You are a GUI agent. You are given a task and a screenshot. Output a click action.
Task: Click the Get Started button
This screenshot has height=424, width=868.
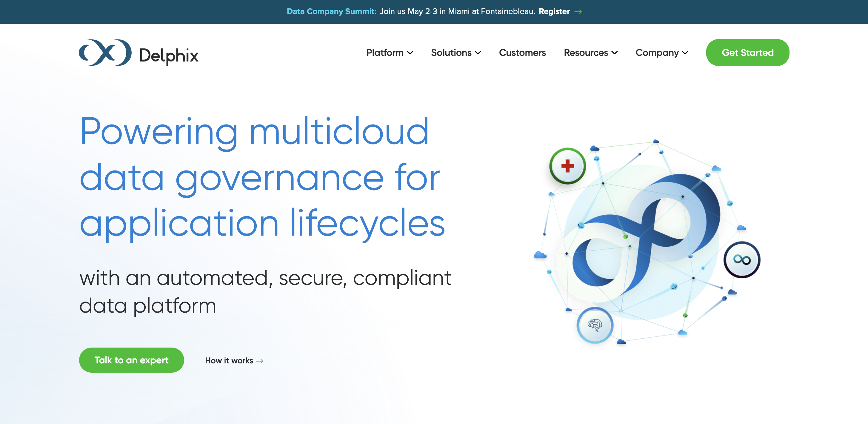[x=747, y=53]
